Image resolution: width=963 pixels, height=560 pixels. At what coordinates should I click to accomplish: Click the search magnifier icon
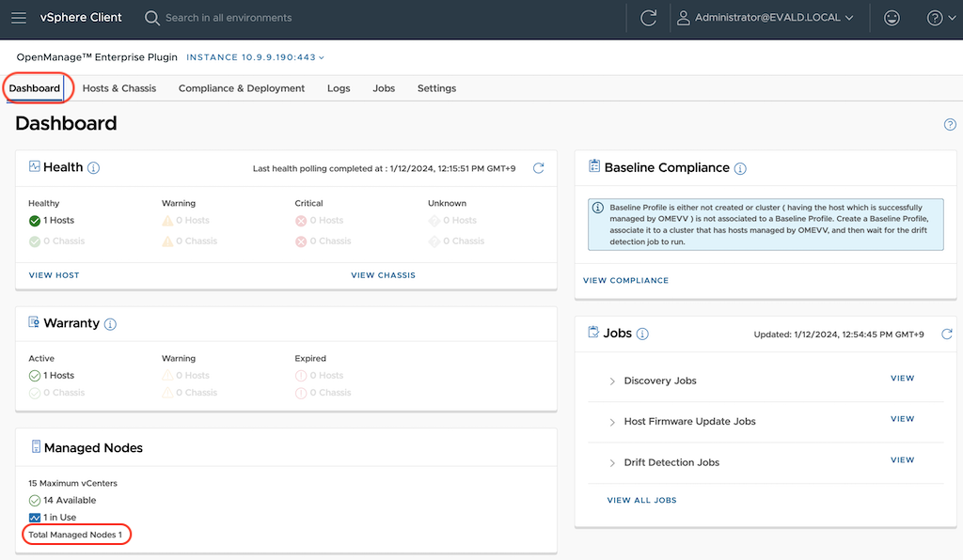coord(151,18)
